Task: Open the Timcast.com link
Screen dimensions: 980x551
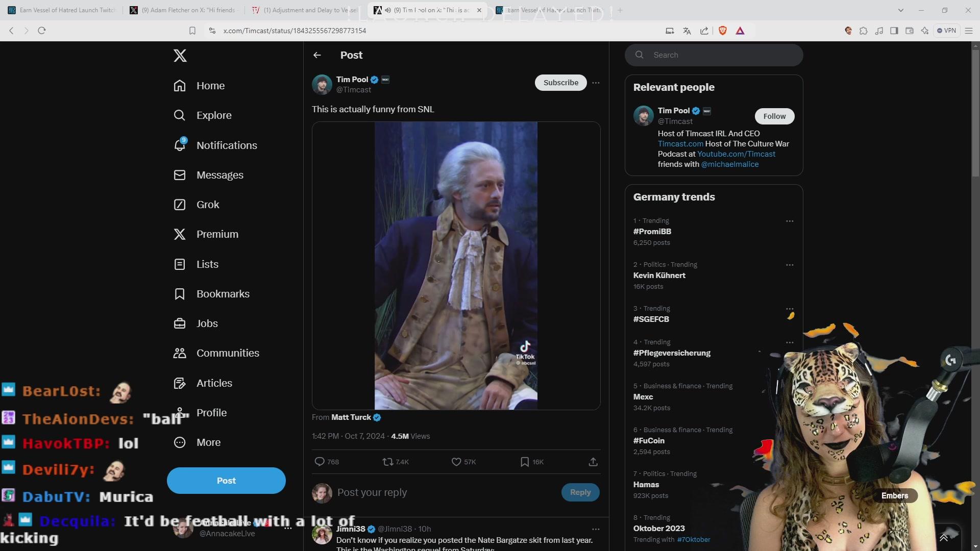Action: pos(680,144)
